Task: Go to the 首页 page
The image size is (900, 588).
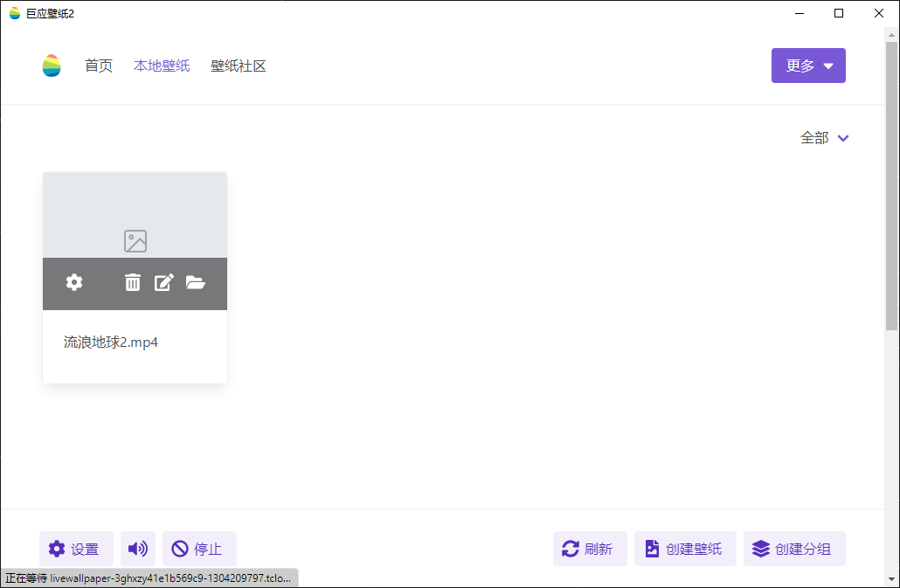Action: click(x=98, y=66)
